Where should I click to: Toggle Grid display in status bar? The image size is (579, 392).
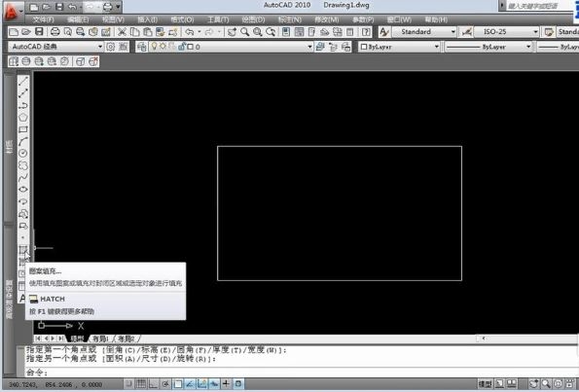tap(141, 384)
